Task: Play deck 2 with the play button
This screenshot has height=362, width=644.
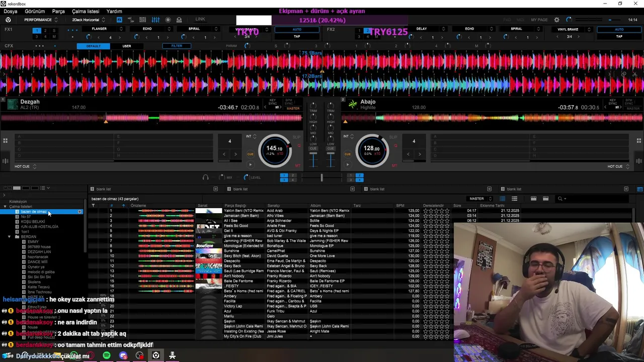Action: tap(347, 164)
